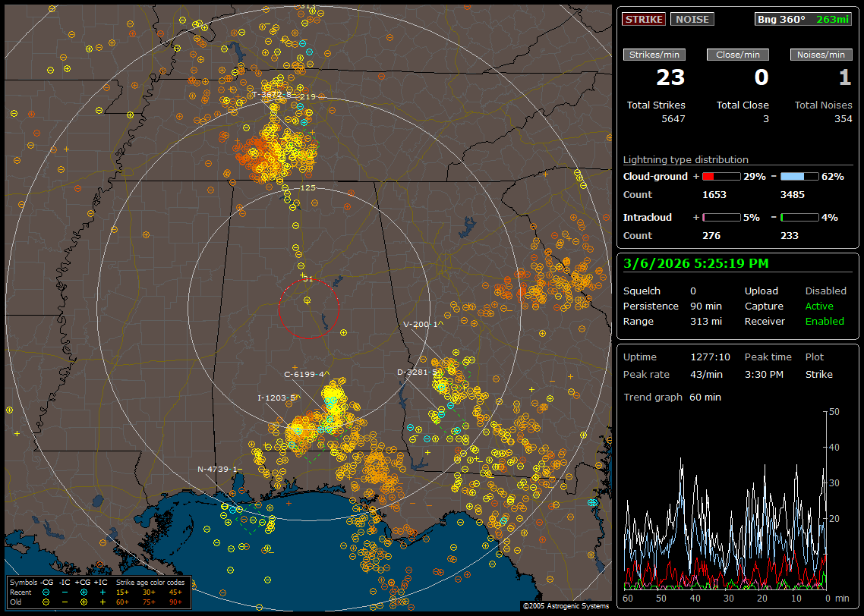Toggle the STRIKE indicator
This screenshot has height=616, width=864.
click(x=644, y=19)
